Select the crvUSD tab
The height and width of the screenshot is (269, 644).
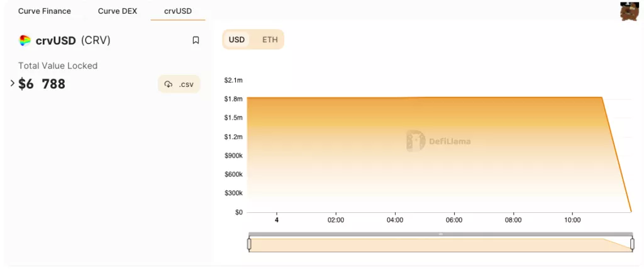click(178, 11)
